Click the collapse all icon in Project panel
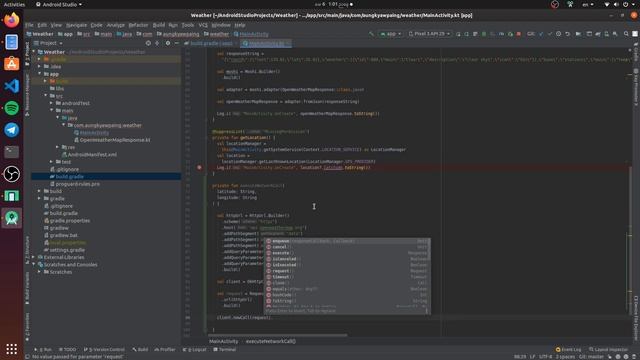Viewport: 640px width, 360px height. coord(157,43)
